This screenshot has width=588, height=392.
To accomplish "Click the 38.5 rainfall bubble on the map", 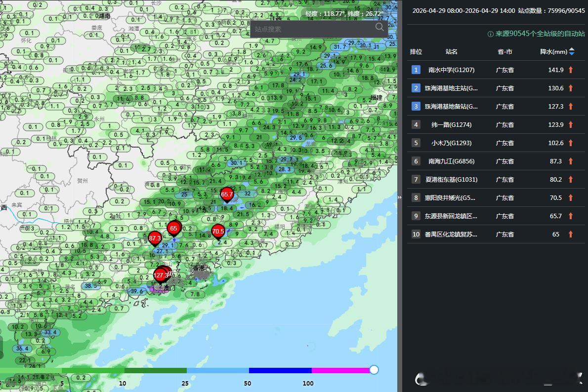I will coord(91,285).
